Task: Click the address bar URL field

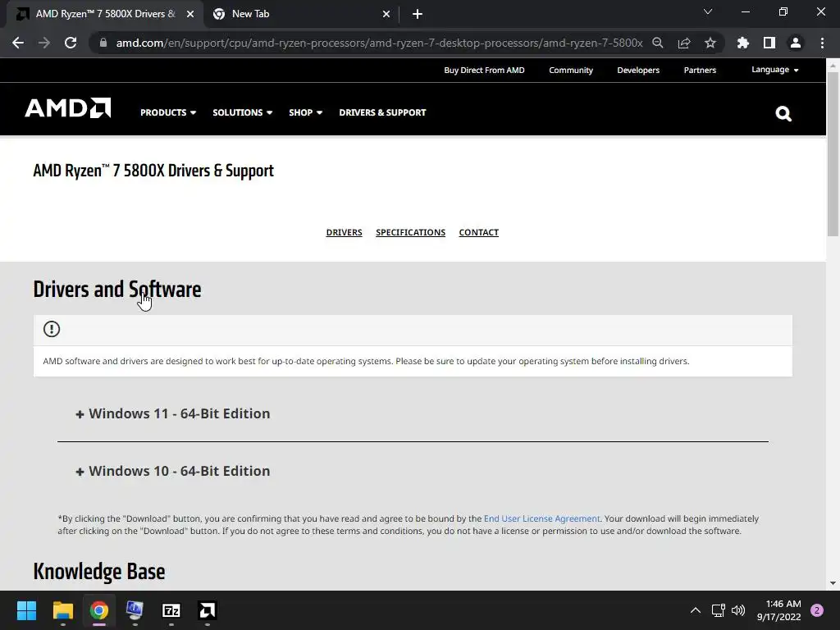Action: click(x=379, y=43)
